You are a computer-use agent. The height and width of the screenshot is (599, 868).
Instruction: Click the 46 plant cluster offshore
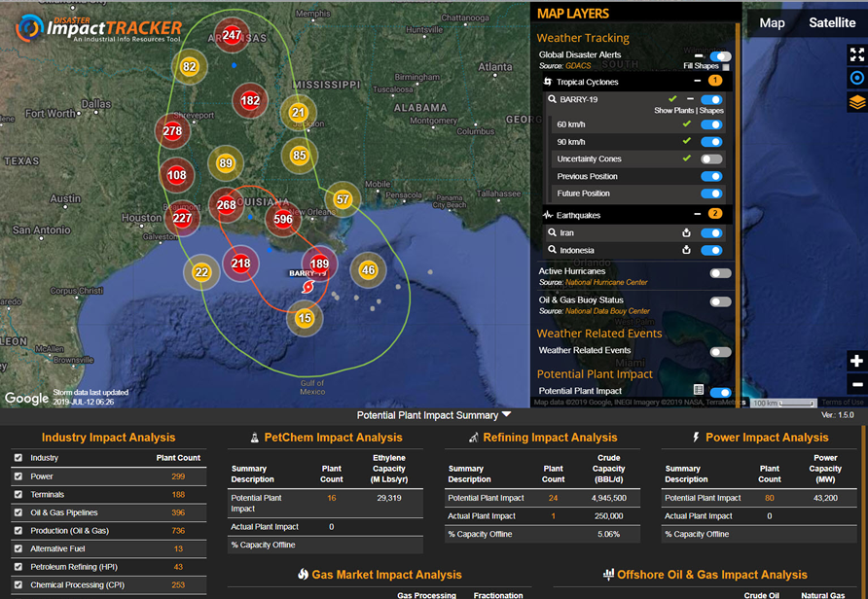pyautogui.click(x=368, y=270)
